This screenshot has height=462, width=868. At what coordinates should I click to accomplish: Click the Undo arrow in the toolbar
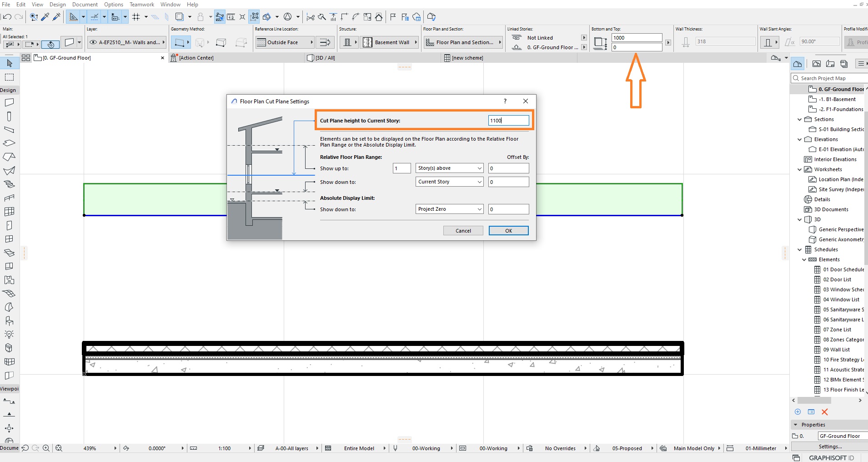(7, 17)
